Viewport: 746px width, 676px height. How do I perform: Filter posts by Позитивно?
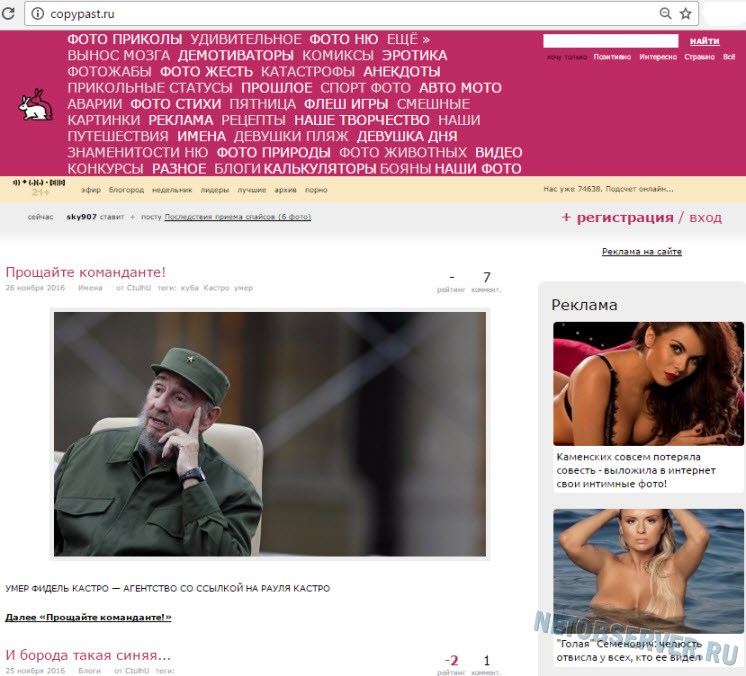(x=612, y=57)
